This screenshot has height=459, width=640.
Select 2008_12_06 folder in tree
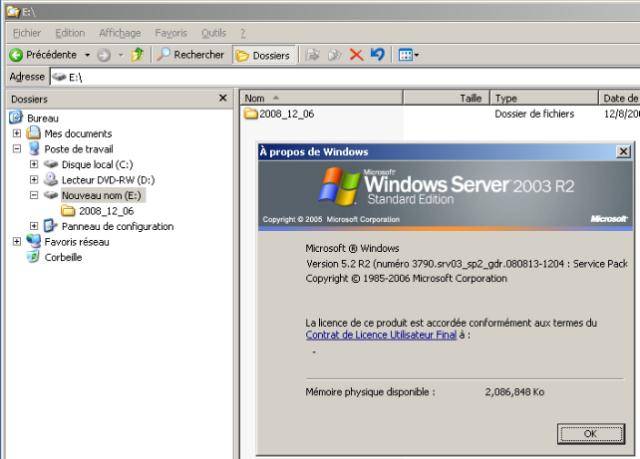click(106, 211)
